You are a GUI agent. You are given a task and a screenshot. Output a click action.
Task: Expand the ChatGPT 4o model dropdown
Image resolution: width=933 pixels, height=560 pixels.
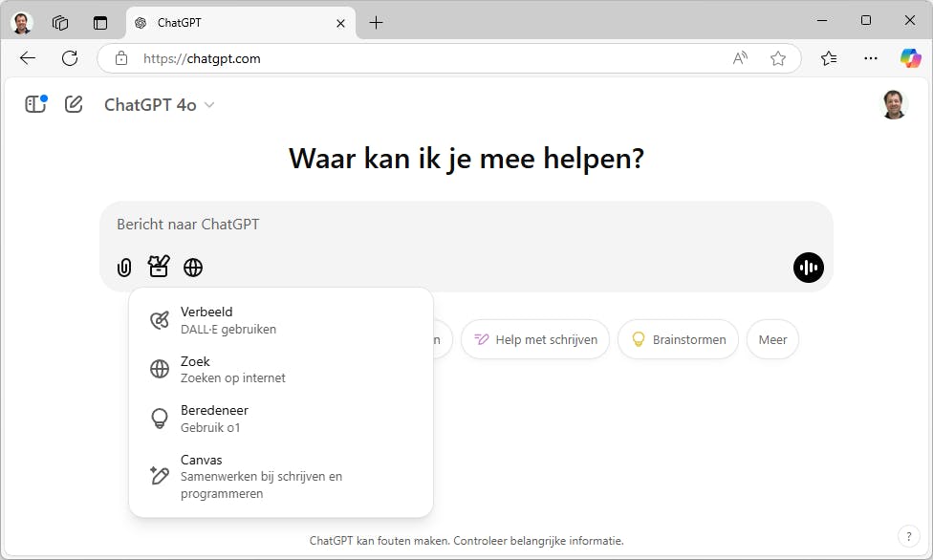point(160,105)
